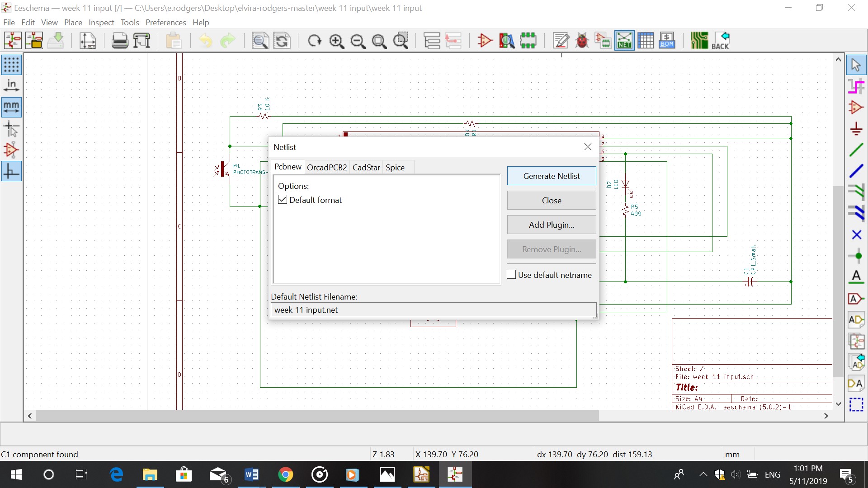Click the Generate Netlist toolbar icon
868x488 pixels.
click(624, 41)
